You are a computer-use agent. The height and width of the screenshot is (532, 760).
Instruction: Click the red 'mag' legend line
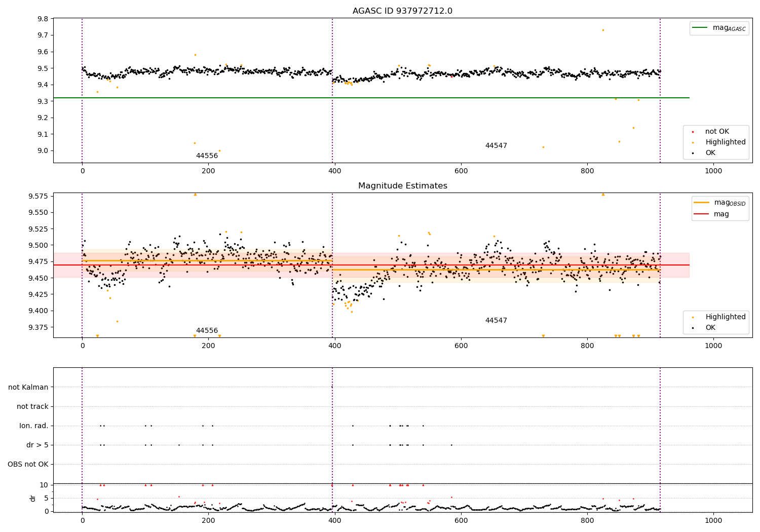point(702,214)
